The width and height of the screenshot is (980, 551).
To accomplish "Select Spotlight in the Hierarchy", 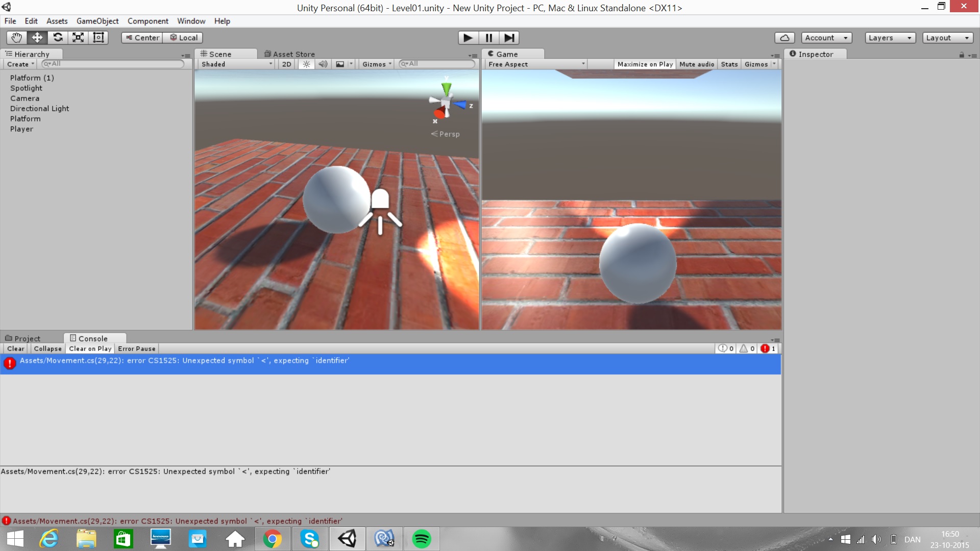I will point(26,88).
